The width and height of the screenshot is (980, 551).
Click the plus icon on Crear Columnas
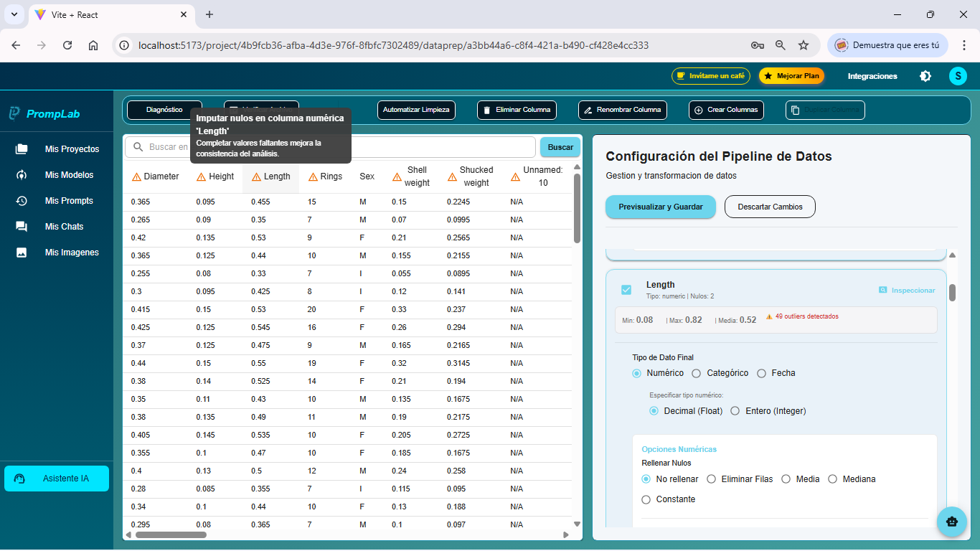coord(697,110)
